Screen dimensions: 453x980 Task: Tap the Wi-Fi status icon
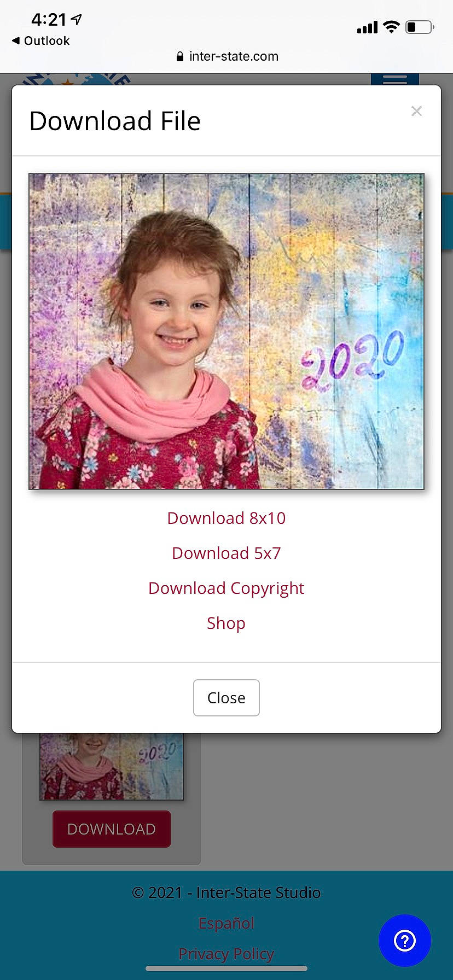click(391, 27)
